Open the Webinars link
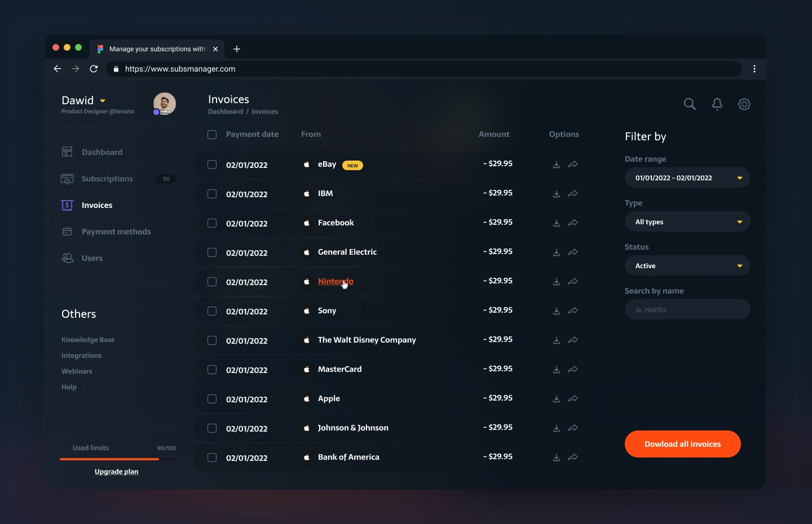The width and height of the screenshot is (812, 524). tap(77, 371)
